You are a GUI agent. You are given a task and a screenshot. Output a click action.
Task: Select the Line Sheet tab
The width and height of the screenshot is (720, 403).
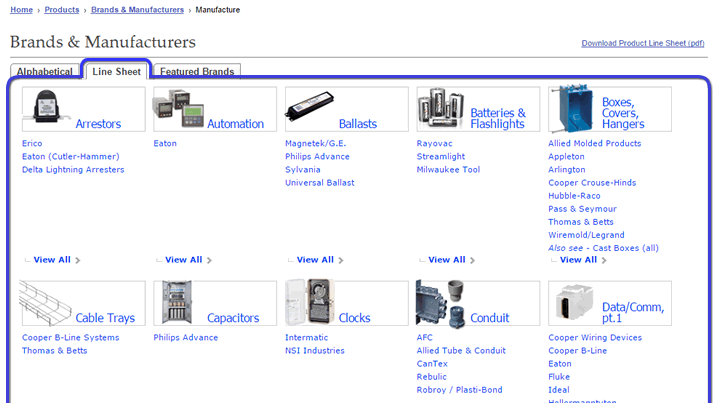tap(116, 72)
